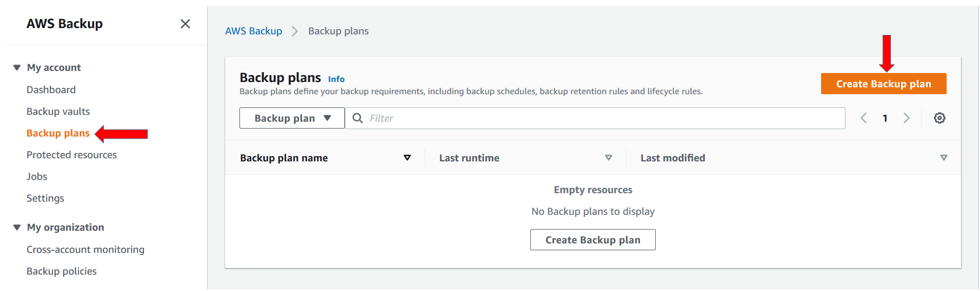The image size is (980, 291).
Task: Click the No Backup plans to display message
Action: 593,212
